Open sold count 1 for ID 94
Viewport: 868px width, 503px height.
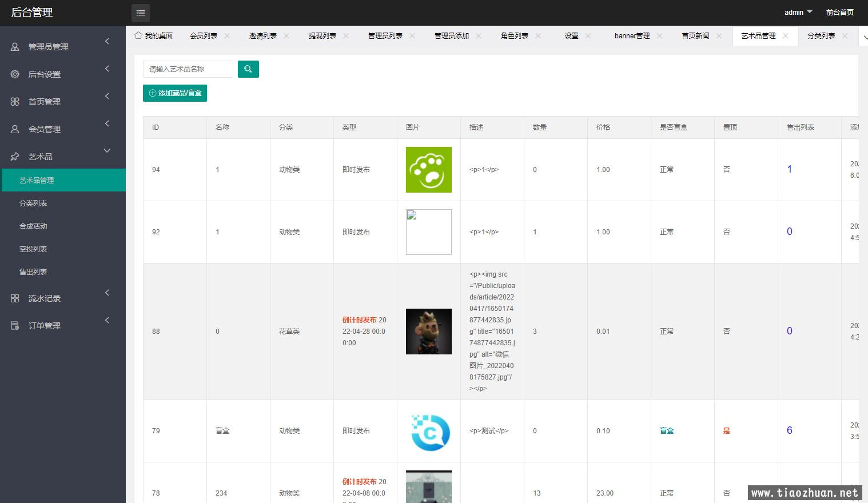790,169
